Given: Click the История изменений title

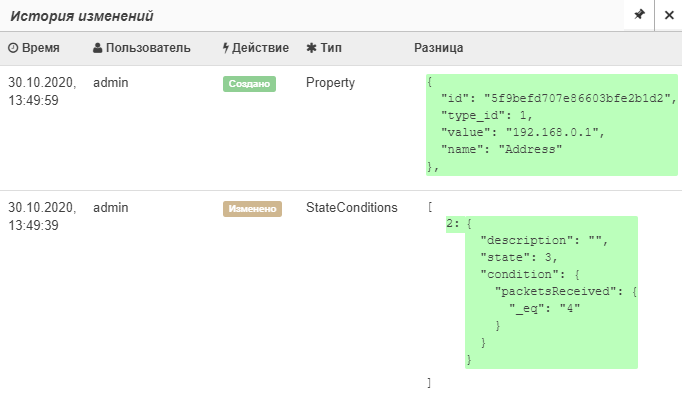Looking at the screenshot, I should [82, 16].
